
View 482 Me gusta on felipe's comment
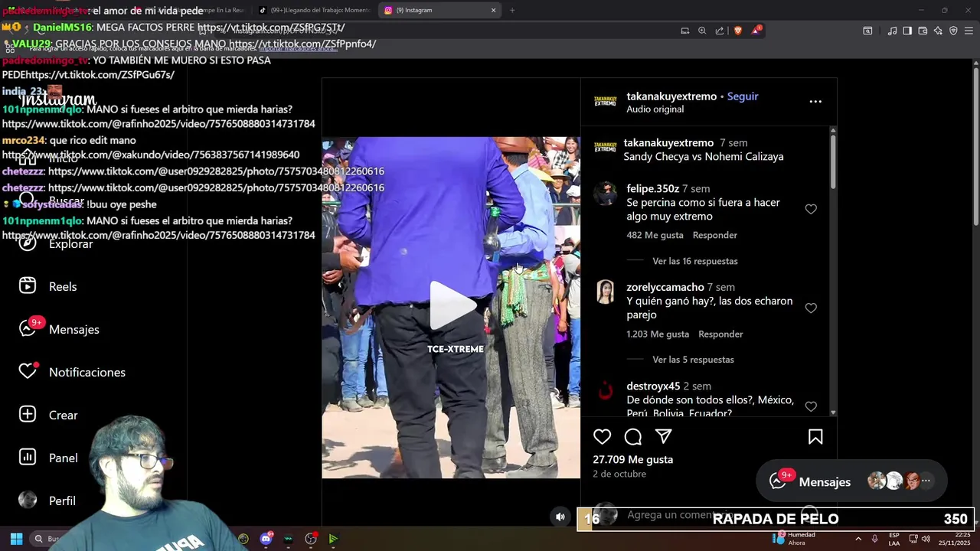click(655, 235)
